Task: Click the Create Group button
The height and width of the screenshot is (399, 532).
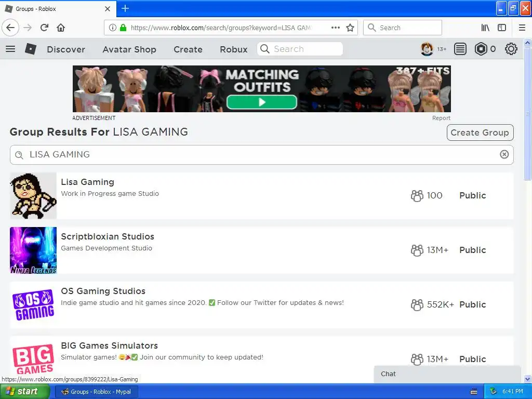Action: 480,132
